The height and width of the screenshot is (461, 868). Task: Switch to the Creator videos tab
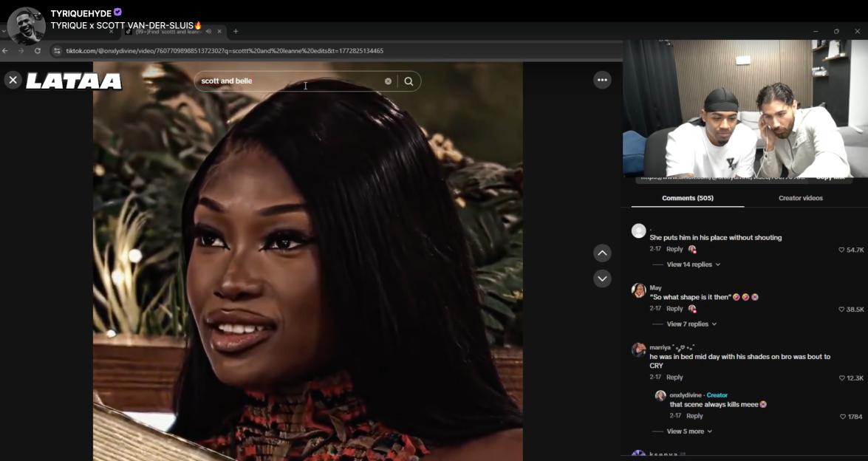click(800, 198)
